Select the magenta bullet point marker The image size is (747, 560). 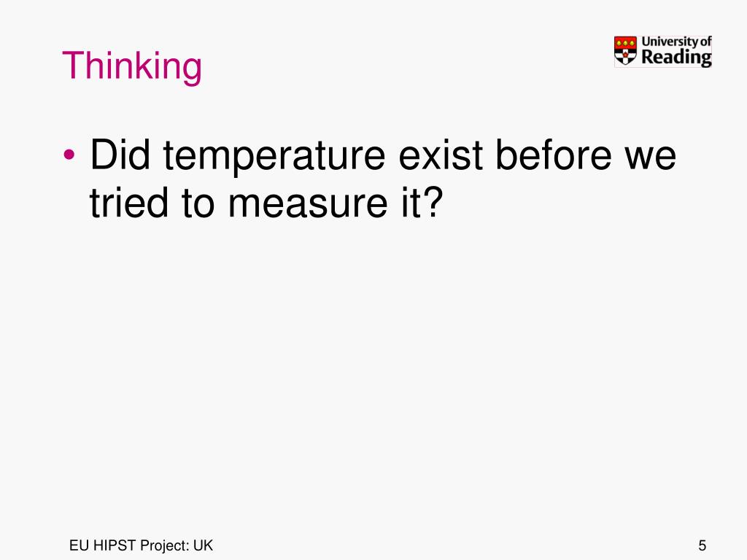click(x=69, y=155)
